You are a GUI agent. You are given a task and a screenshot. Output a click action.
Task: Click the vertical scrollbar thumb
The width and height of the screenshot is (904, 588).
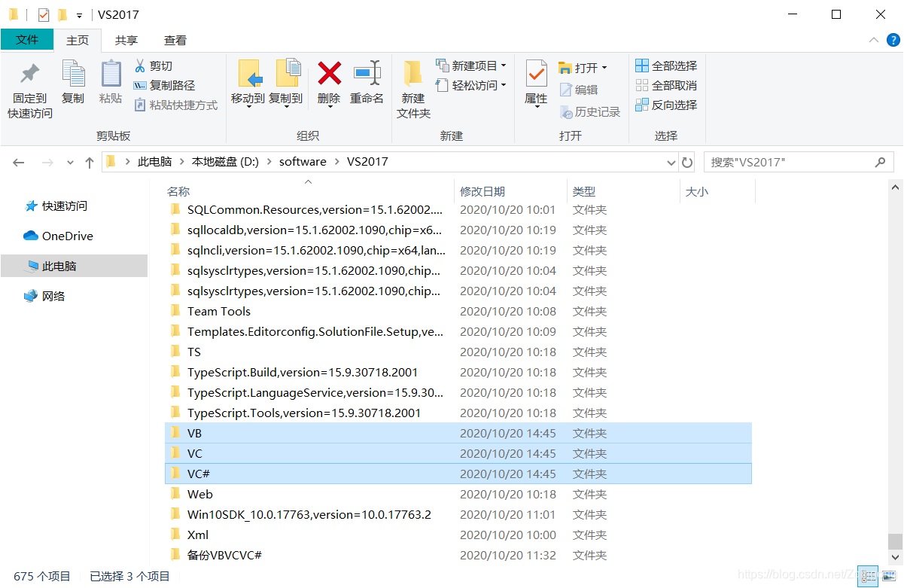(x=894, y=542)
